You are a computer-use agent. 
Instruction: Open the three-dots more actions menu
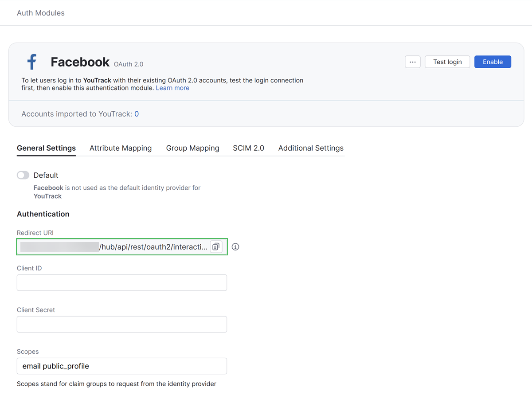tap(413, 62)
